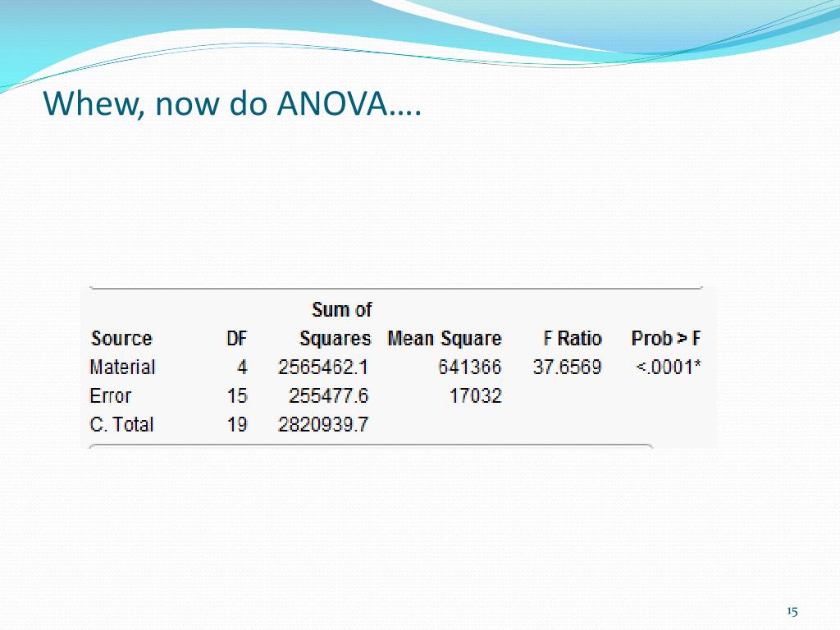Select the 'Source' column header
This screenshot has width=840, height=630.
tap(121, 339)
